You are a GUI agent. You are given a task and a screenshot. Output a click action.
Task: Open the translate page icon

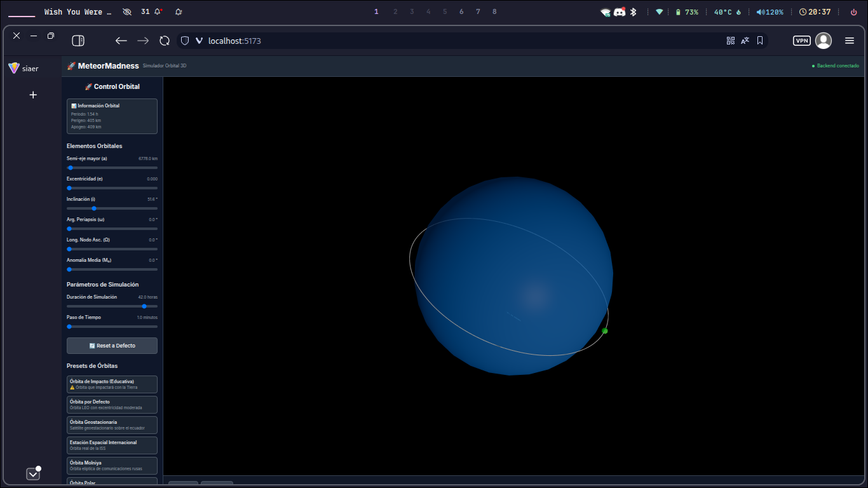(x=745, y=41)
